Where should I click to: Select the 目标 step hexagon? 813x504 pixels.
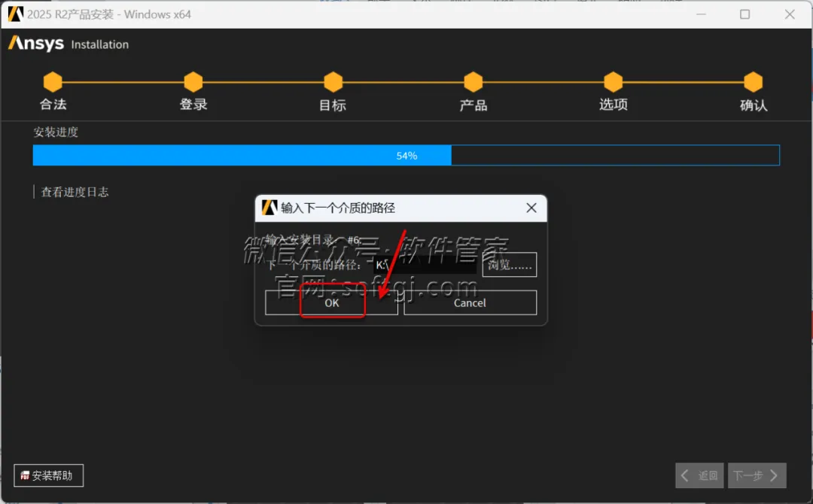(333, 81)
